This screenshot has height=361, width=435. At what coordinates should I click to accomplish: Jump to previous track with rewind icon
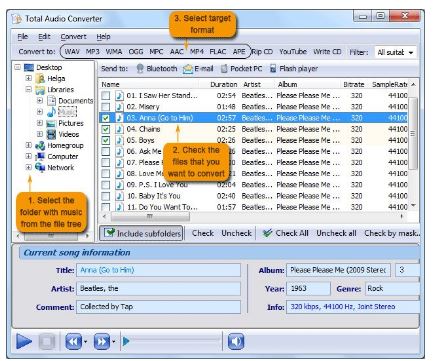(73, 342)
